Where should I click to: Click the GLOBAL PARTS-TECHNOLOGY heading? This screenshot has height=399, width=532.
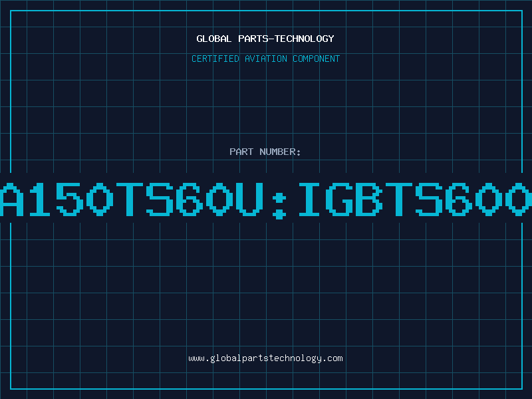265,39
